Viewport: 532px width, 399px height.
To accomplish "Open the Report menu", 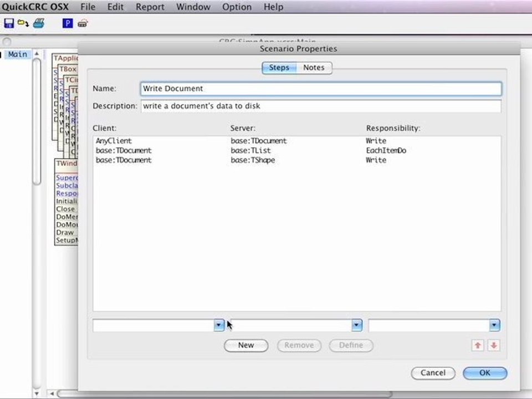I will point(150,7).
